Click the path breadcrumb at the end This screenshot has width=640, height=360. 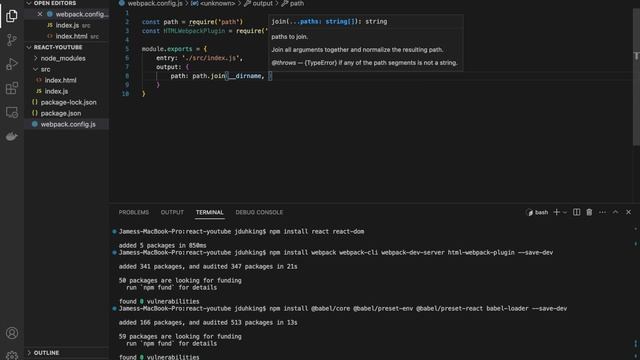click(x=297, y=3)
